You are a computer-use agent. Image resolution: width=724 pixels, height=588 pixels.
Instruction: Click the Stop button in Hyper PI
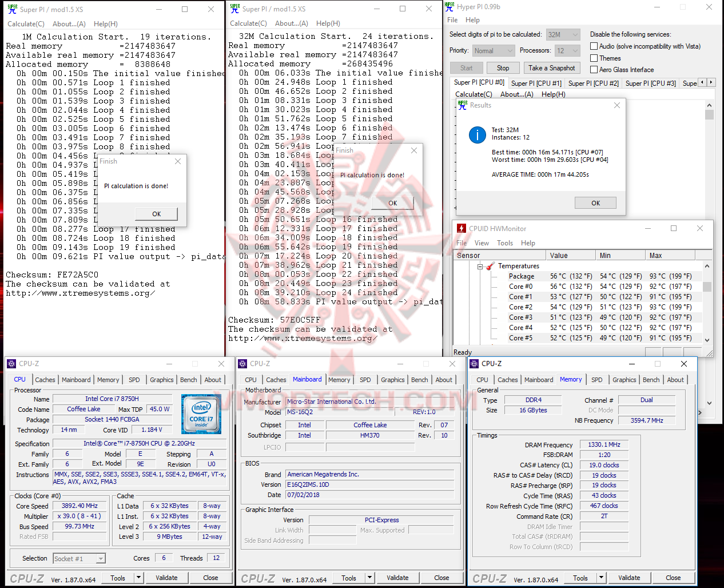[503, 68]
